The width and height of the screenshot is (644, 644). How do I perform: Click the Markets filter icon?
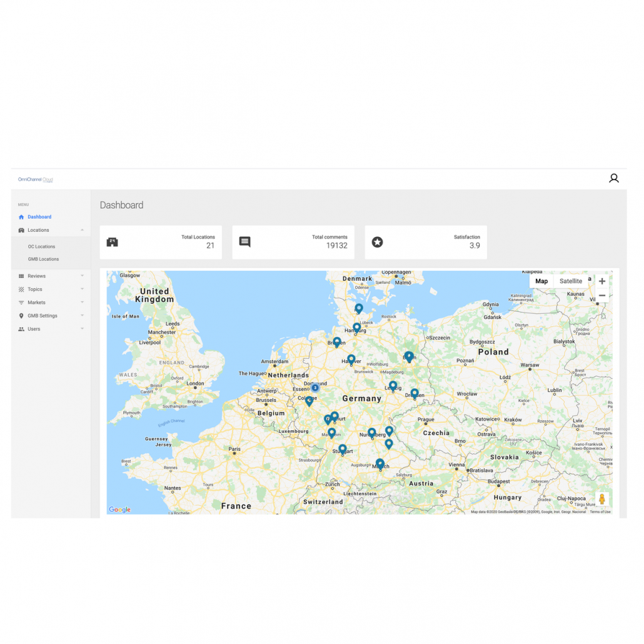(21, 302)
